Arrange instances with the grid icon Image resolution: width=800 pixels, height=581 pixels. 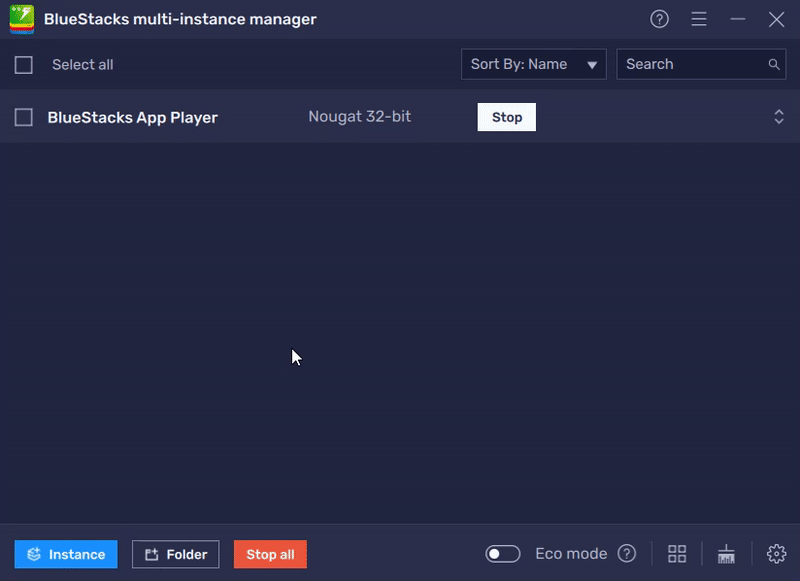coord(677,553)
